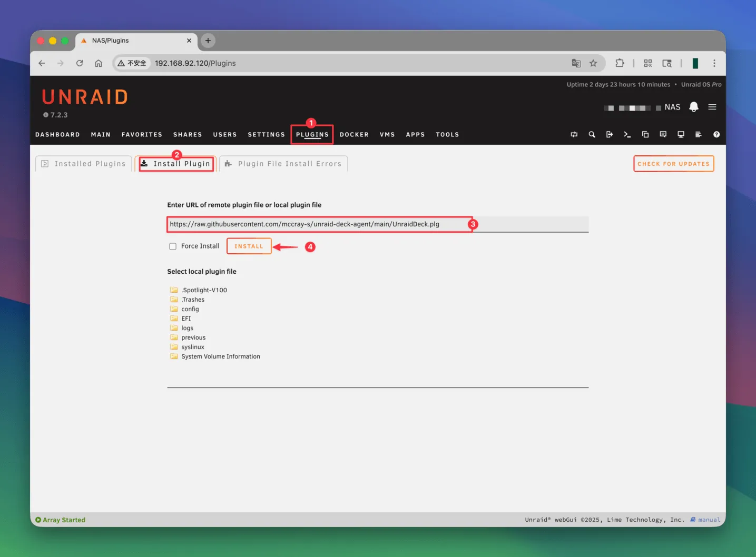Open the browser extensions puzzle icon
This screenshot has height=557, width=756.
pyautogui.click(x=620, y=63)
